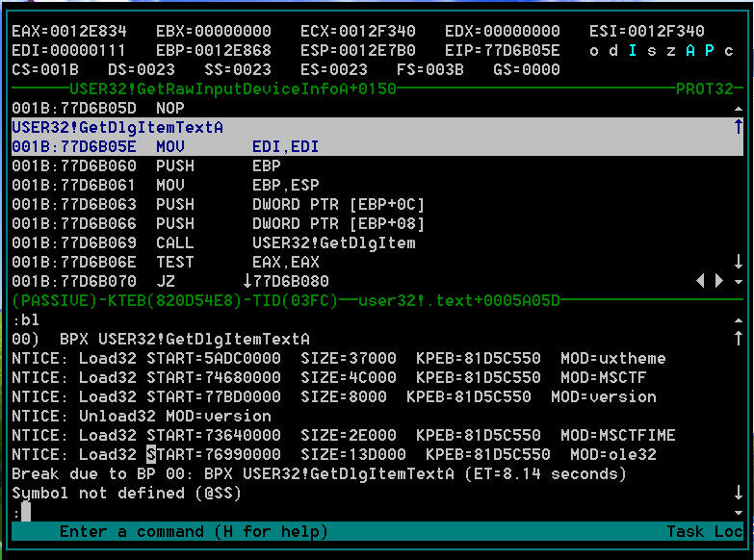The image size is (754, 560).
Task: Click the code window line-up arrow
Action: click(x=739, y=127)
